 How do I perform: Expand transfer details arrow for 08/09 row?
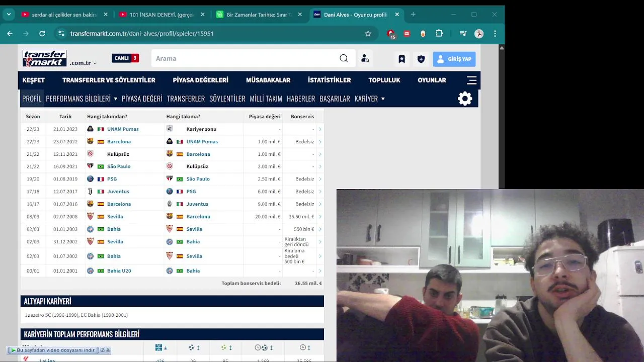pos(320,217)
